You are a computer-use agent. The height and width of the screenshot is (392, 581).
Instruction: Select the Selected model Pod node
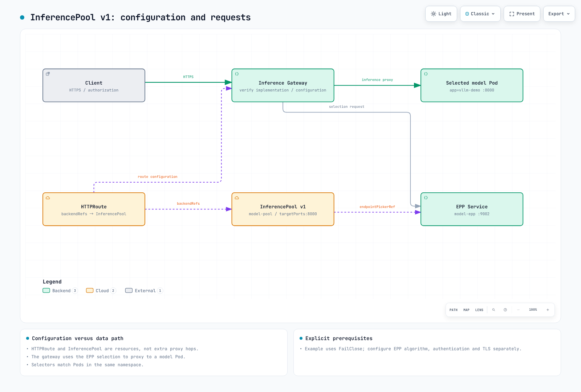pos(472,85)
